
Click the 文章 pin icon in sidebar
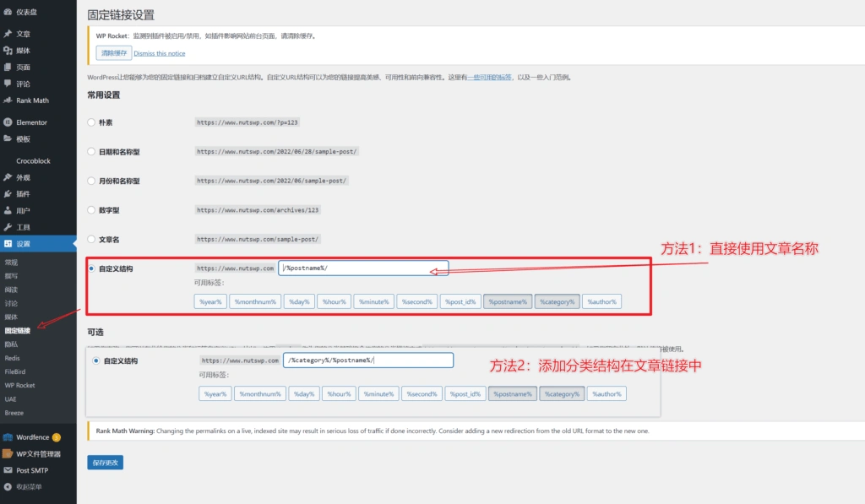tap(8, 34)
